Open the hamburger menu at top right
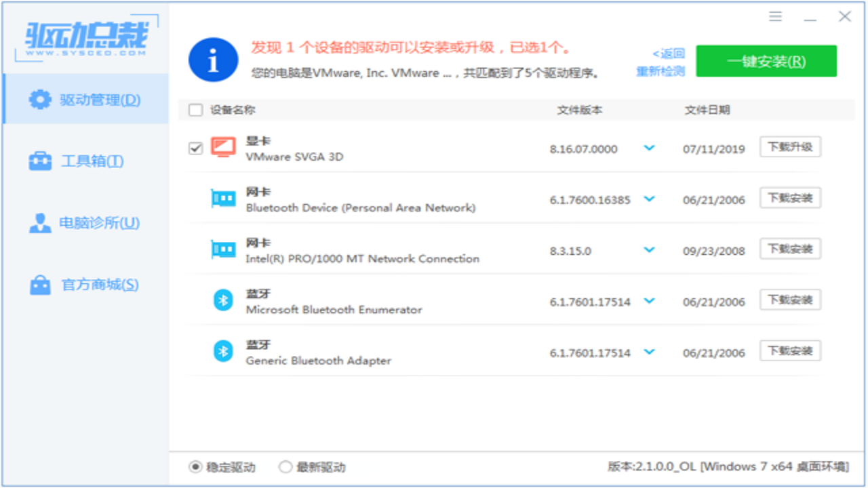The image size is (868, 488). pos(775,17)
